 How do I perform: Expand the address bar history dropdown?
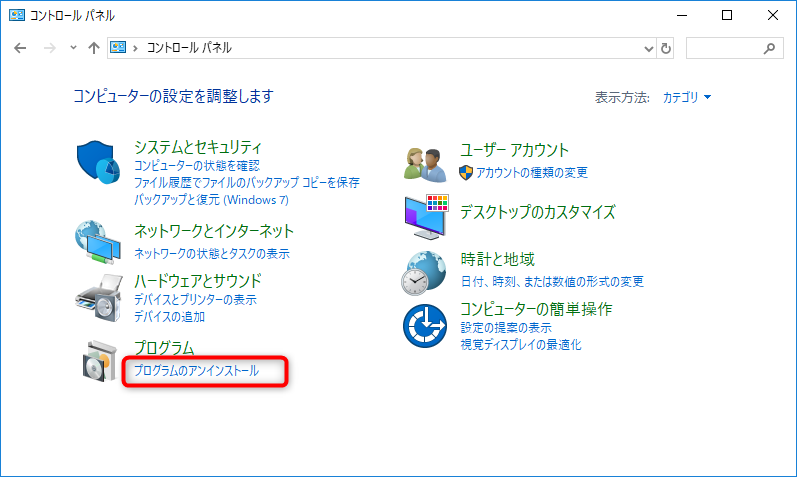647,48
